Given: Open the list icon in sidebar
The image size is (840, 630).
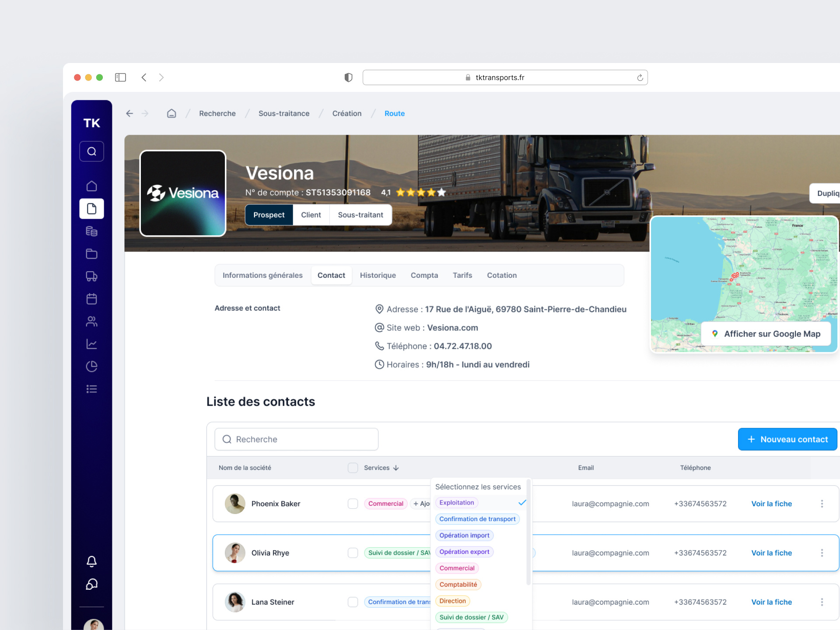Looking at the screenshot, I should [x=91, y=389].
